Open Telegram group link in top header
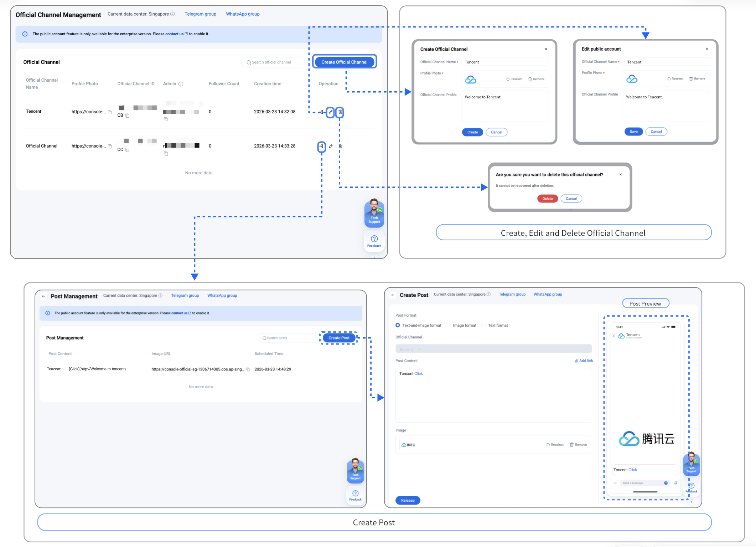756x547 pixels. pos(200,14)
